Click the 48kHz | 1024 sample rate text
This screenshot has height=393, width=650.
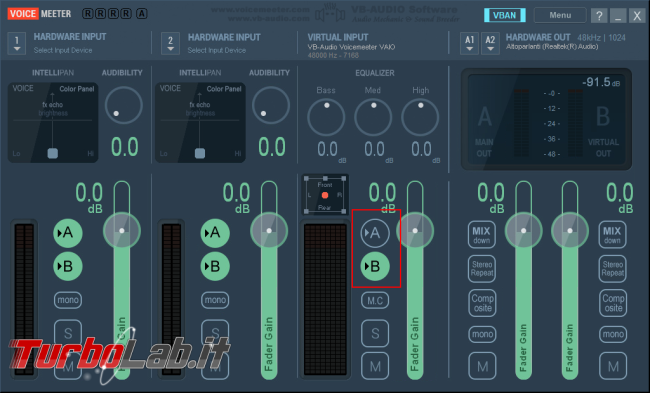(601, 38)
